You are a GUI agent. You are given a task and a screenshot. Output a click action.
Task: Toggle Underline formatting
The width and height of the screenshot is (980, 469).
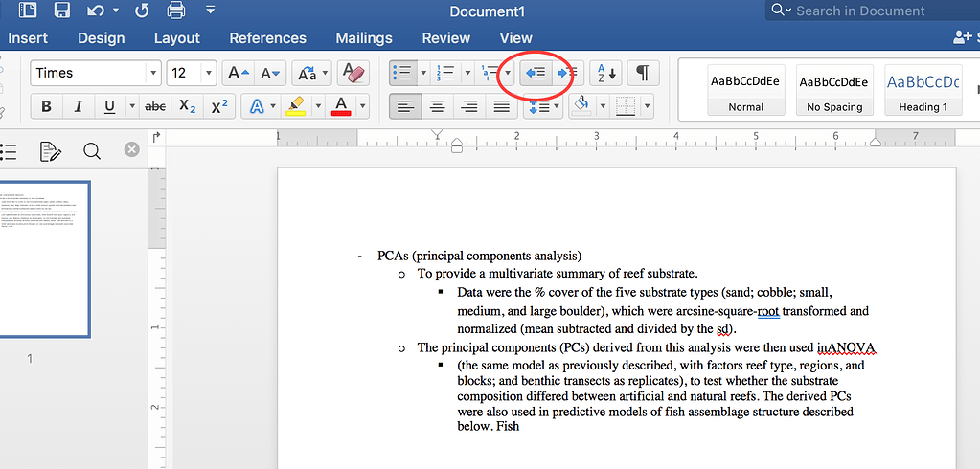coord(110,107)
